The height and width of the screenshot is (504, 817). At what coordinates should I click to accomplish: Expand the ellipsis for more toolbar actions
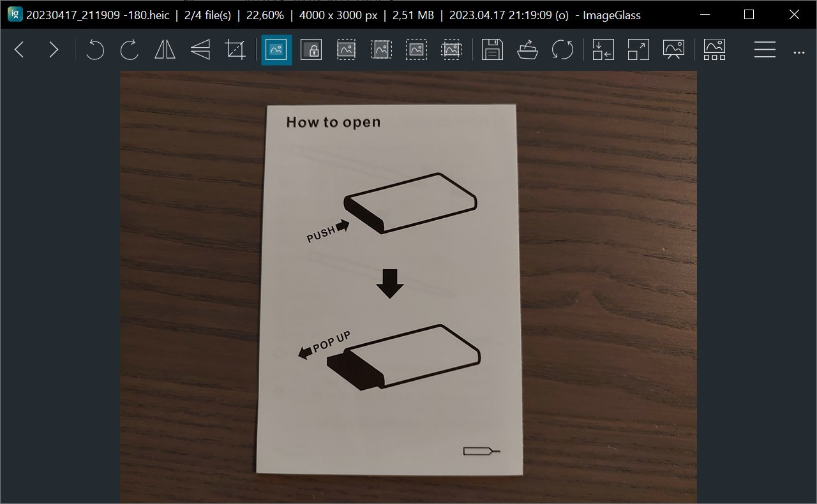click(799, 50)
